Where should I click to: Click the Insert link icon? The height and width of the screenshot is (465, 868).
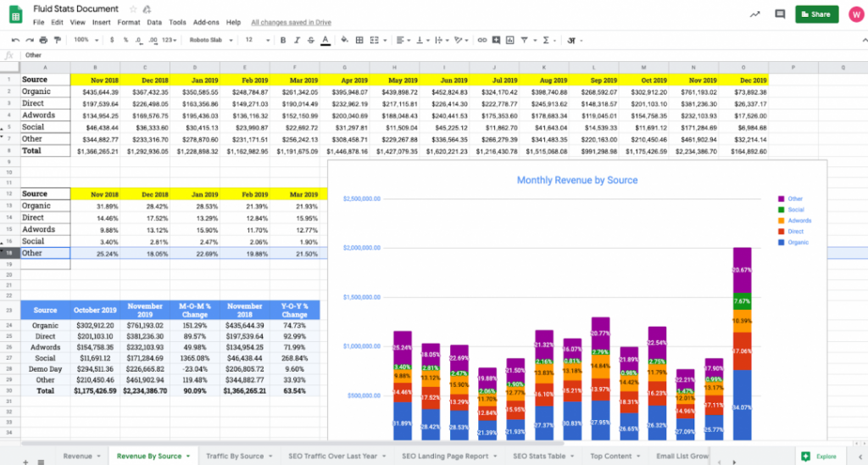tap(482, 40)
